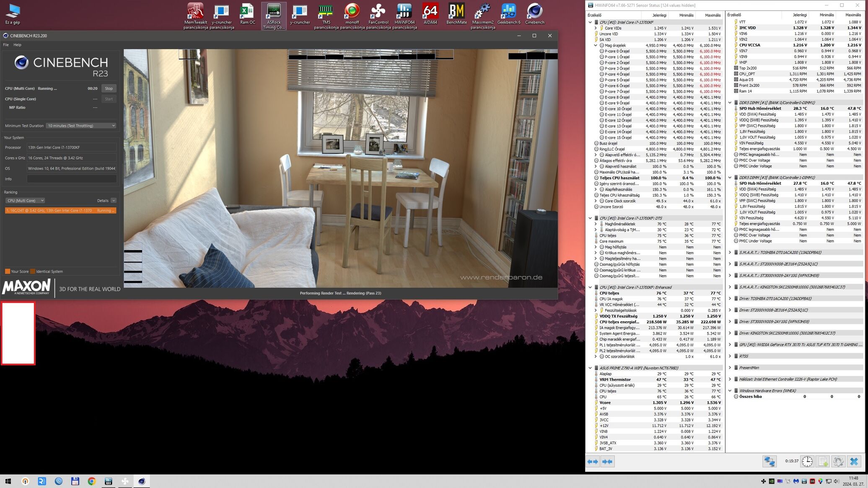Select the 'IMC VDD' voltage row
868x488 pixels.
click(x=795, y=28)
